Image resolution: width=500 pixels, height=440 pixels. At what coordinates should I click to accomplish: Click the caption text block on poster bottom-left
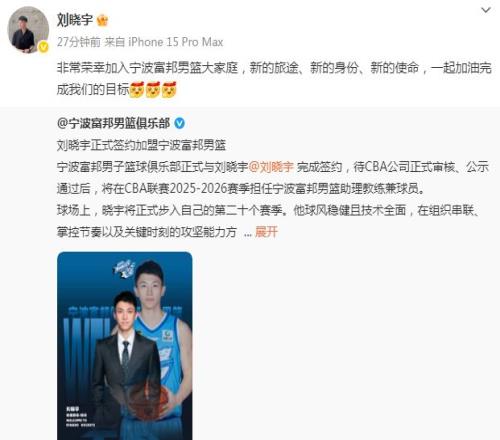(80, 417)
